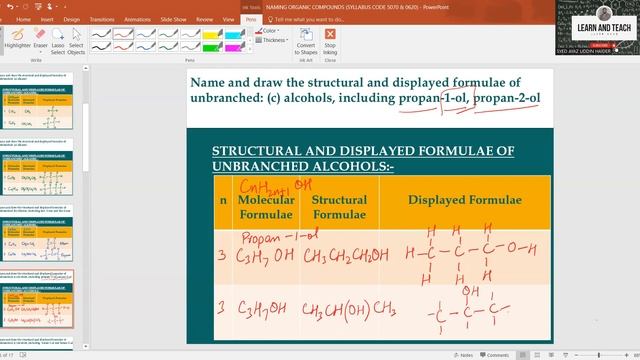
Task: Open the Insert tab
Action: pos(47,20)
